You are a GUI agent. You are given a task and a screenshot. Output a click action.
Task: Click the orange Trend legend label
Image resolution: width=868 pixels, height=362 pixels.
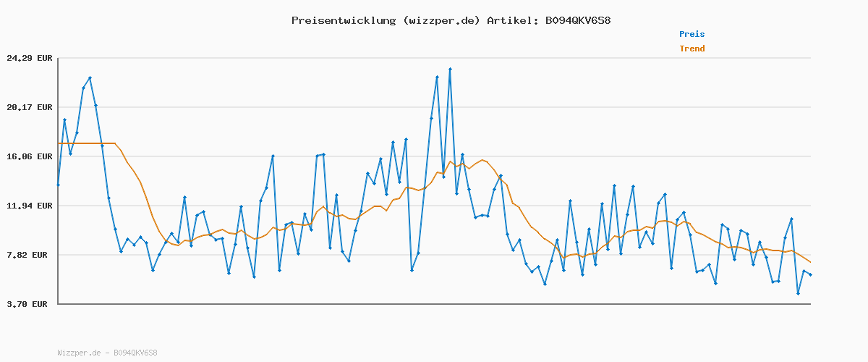click(692, 49)
